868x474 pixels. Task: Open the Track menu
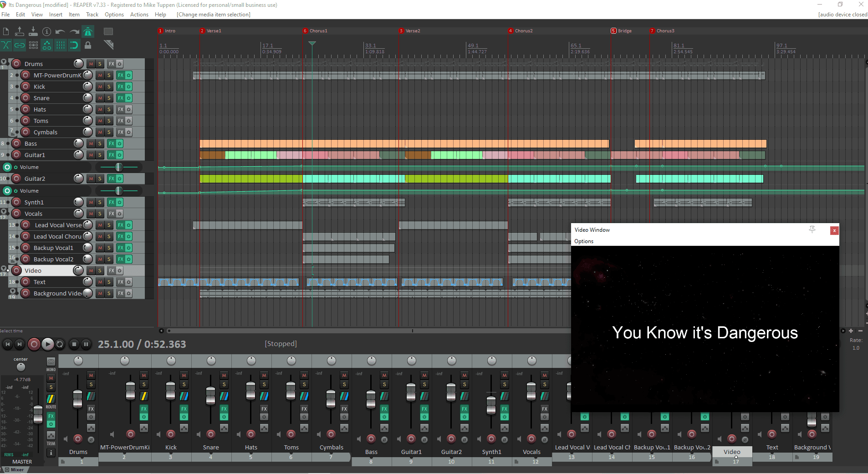point(92,15)
